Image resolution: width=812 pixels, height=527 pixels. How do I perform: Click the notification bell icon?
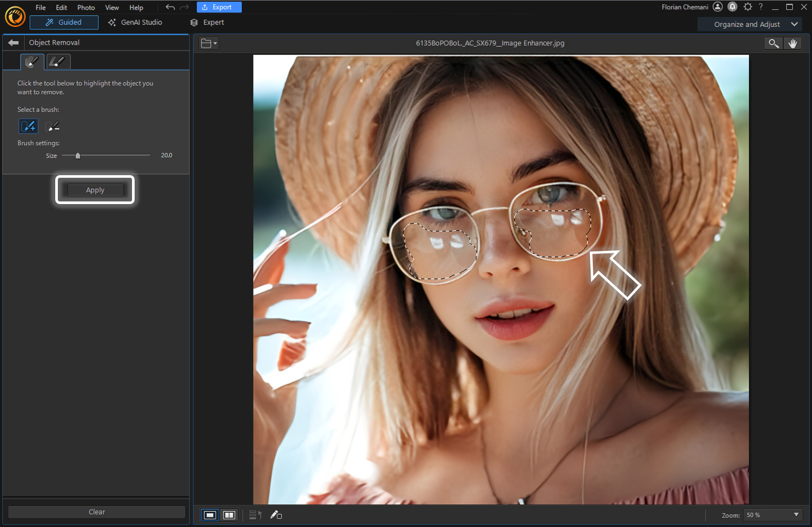[732, 7]
